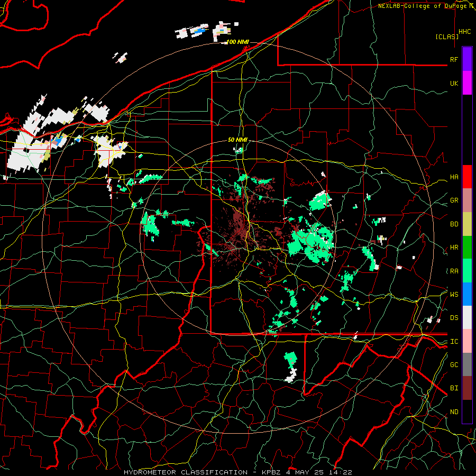Click the [CLAS] legend header text
Viewport: 476px width, 476px height.
pos(447,36)
